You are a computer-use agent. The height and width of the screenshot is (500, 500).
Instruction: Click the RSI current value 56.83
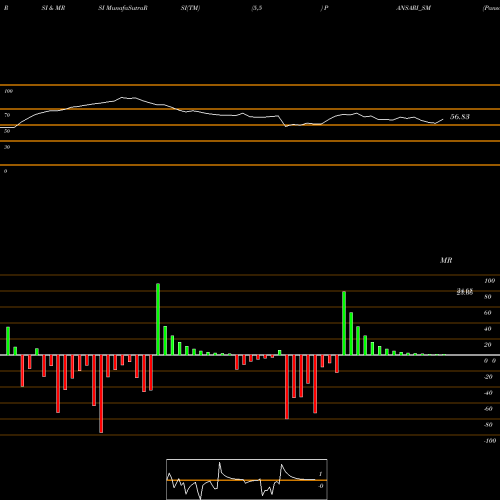(460, 117)
